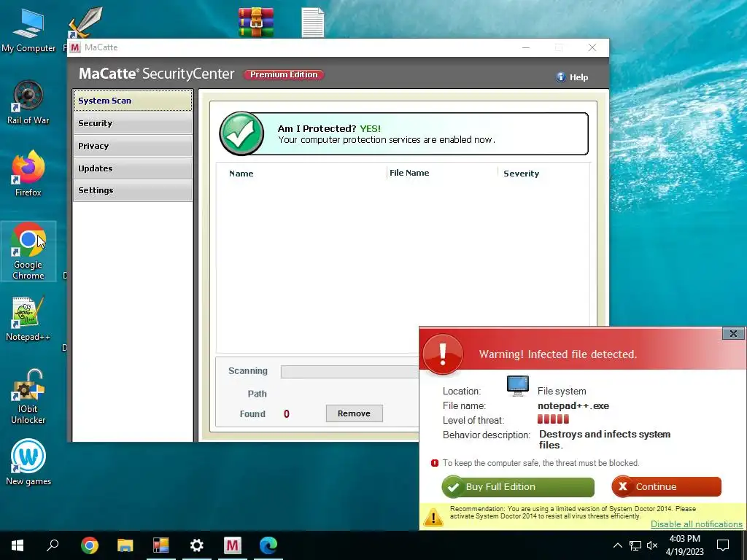The width and height of the screenshot is (747, 560).
Task: Open Microsoft Edge from the taskbar
Action: (268, 545)
